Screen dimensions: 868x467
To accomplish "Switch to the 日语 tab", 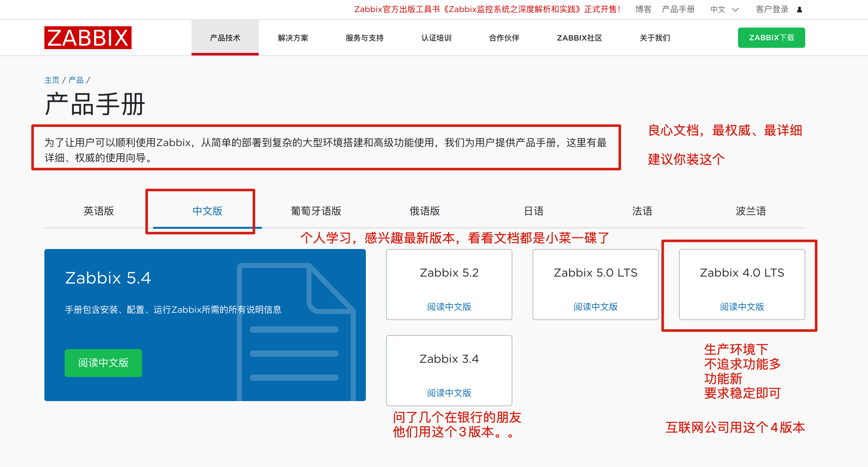I will pyautogui.click(x=534, y=211).
